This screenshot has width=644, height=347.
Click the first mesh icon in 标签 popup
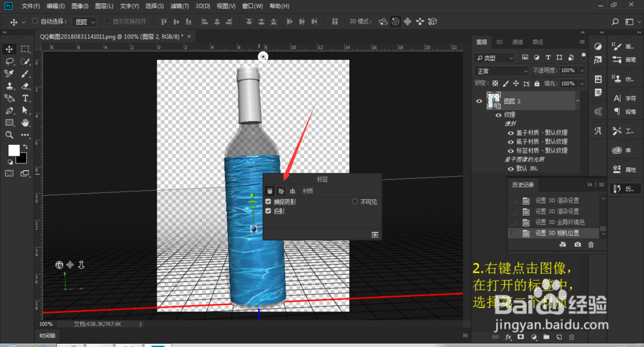[270, 191]
